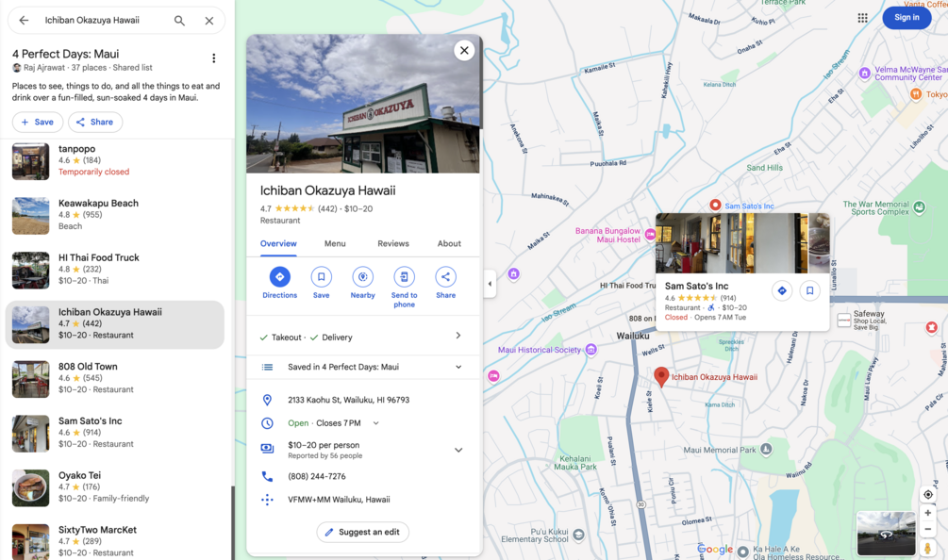Zoom in on the map
Viewport: 948px width, 560px height.
(927, 513)
